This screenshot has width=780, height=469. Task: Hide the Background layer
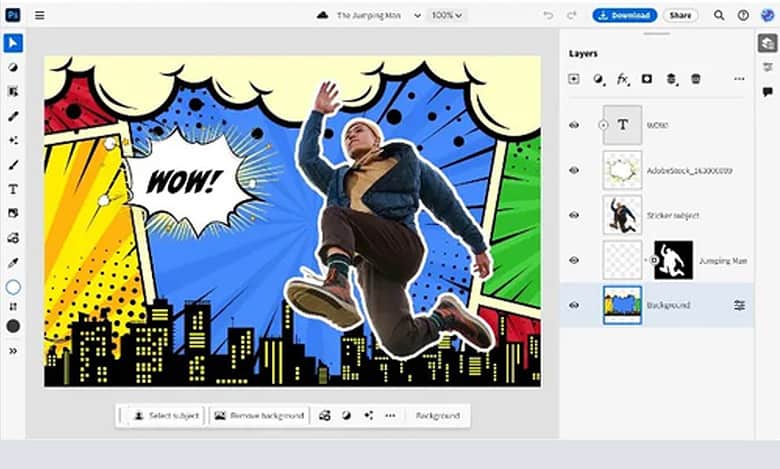point(574,305)
